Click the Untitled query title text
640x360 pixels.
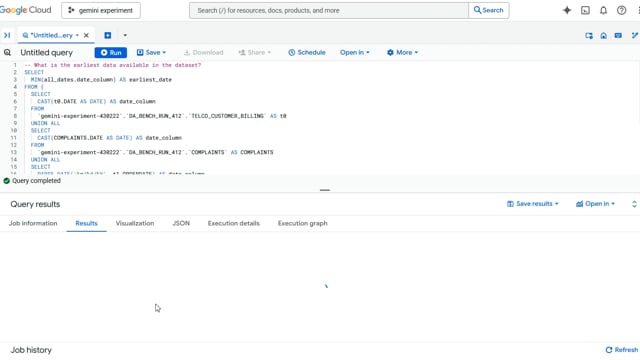tap(47, 52)
